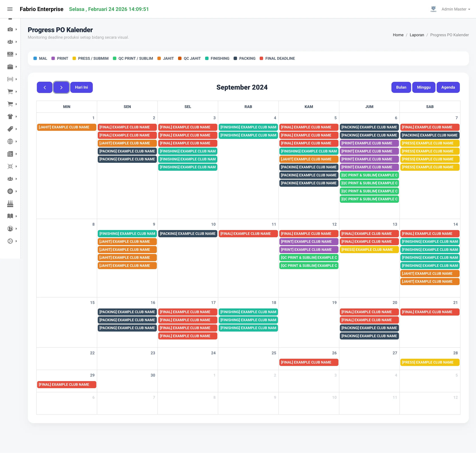The image size is (476, 453).
Task: Open the globe sidebar icon
Action: click(x=10, y=142)
